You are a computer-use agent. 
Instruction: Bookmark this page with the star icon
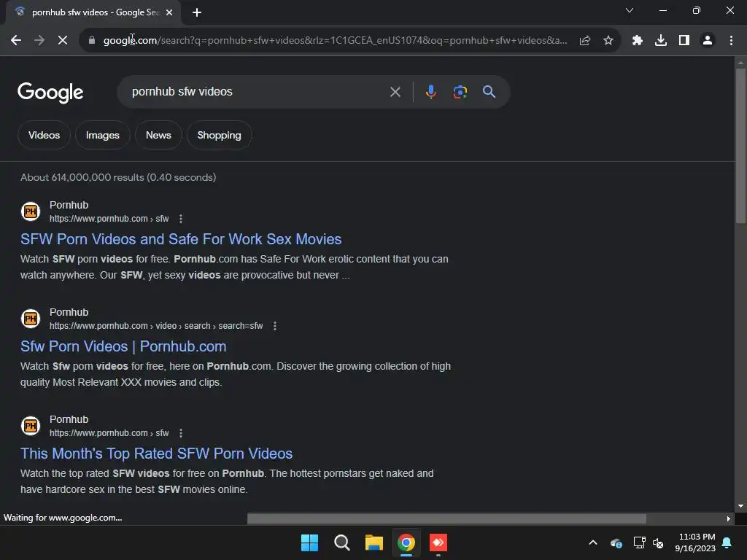608,41
